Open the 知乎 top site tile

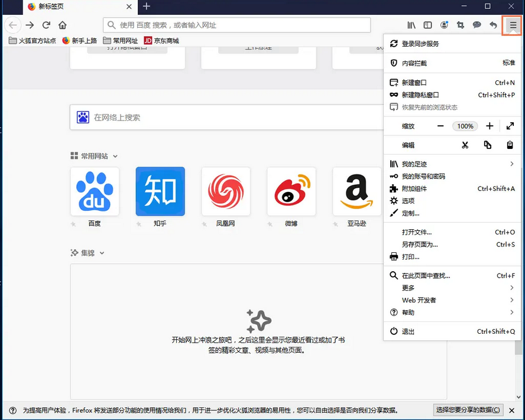[x=160, y=191]
